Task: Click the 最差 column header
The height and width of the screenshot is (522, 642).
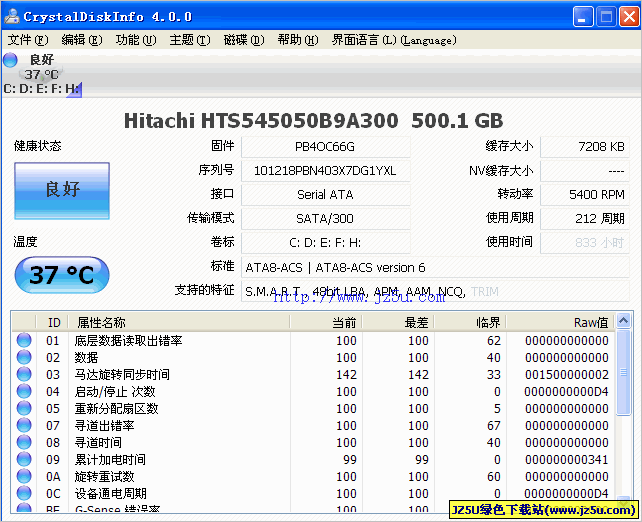Action: (398, 323)
